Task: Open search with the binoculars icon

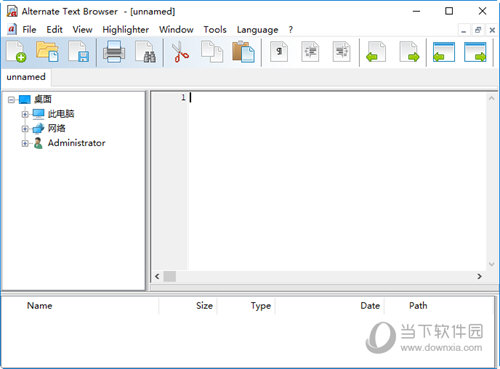Action: click(146, 52)
